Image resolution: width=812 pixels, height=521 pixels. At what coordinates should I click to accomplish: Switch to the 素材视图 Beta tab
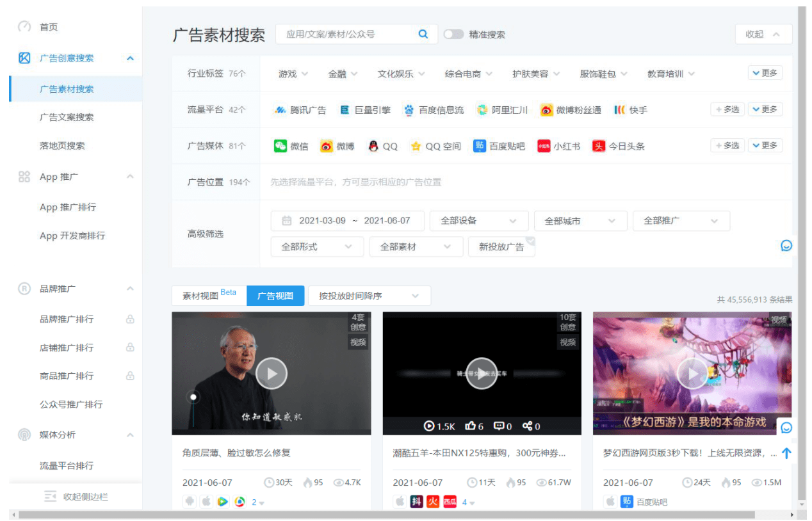209,296
